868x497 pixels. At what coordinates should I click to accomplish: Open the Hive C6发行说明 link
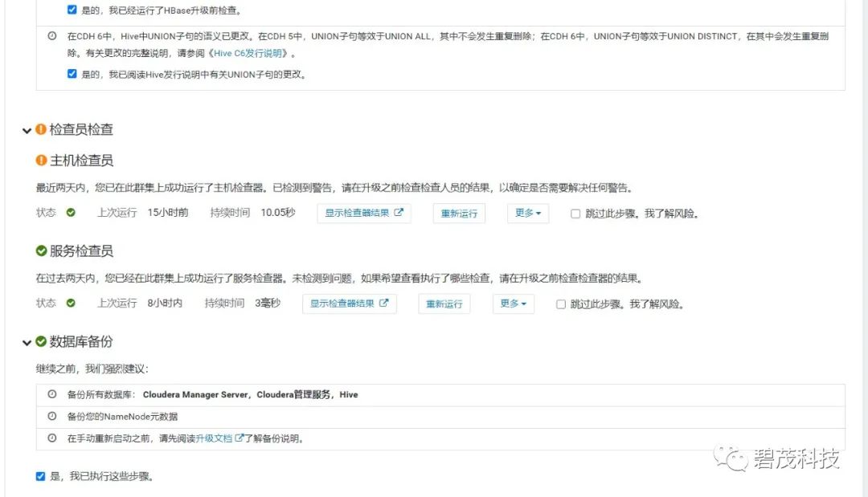point(248,53)
